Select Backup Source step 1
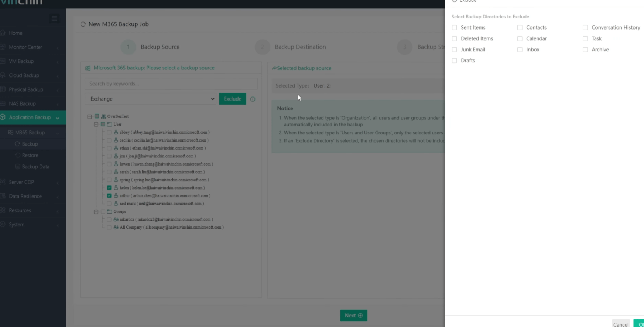 pyautogui.click(x=150, y=47)
